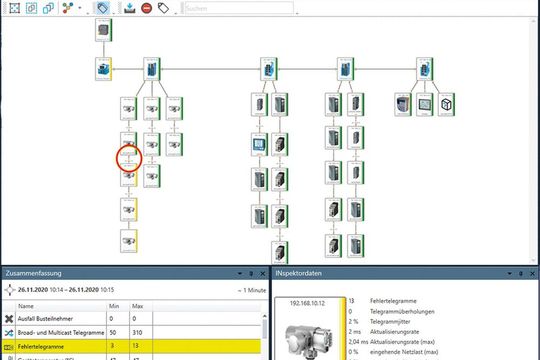Click the summary table vertical scrollbar thumb

tap(264, 329)
